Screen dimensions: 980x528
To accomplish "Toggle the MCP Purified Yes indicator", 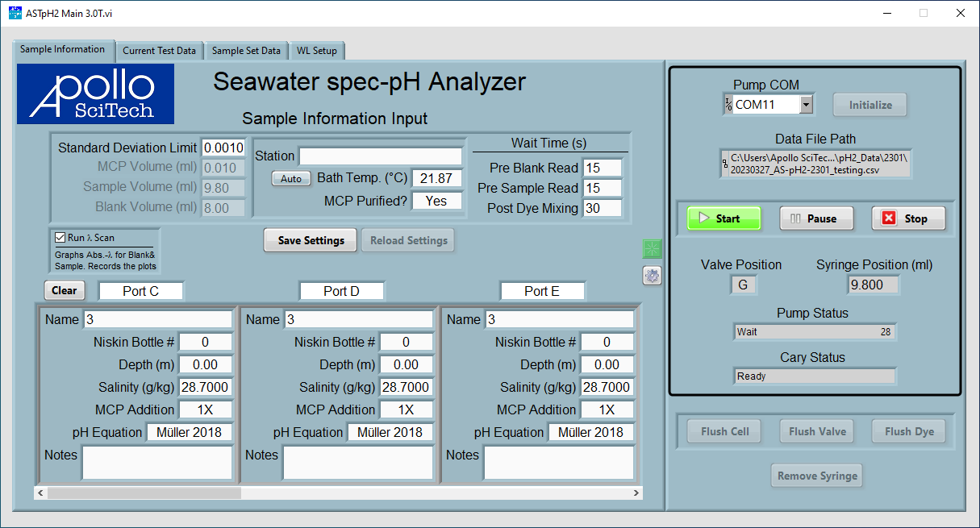I will (x=436, y=201).
